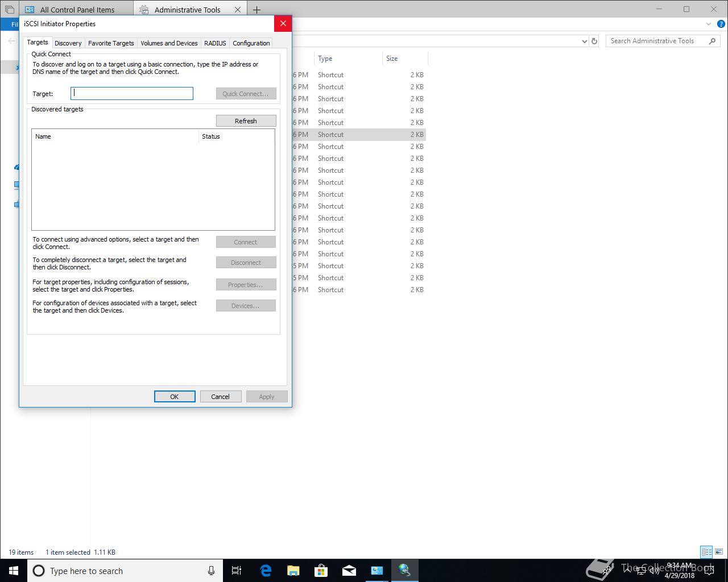Click the microphone icon in the search box

[x=211, y=571]
